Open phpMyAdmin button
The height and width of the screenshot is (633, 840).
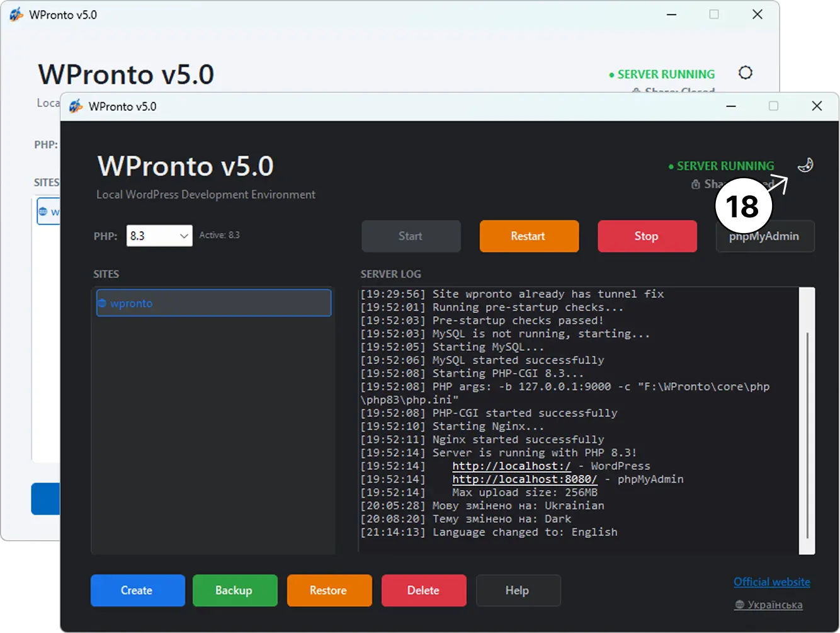click(x=765, y=236)
